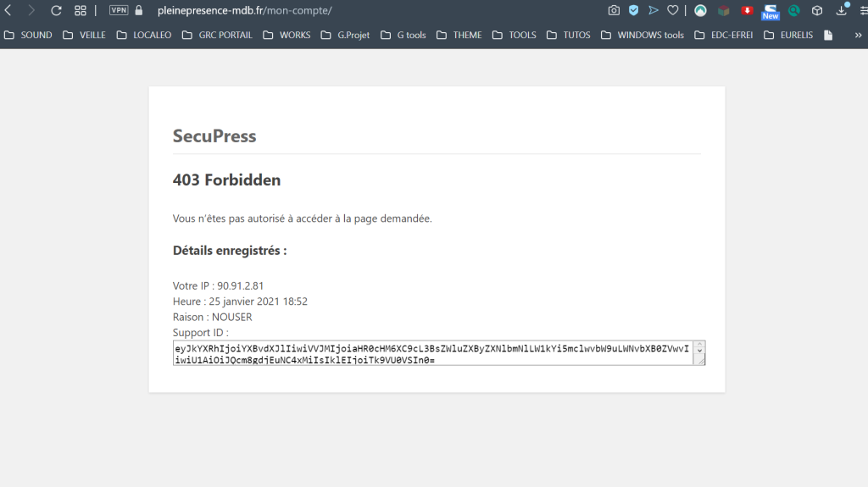Open the Speed Dial grid icon
Screen dimensions: 868x487
click(x=81, y=10)
